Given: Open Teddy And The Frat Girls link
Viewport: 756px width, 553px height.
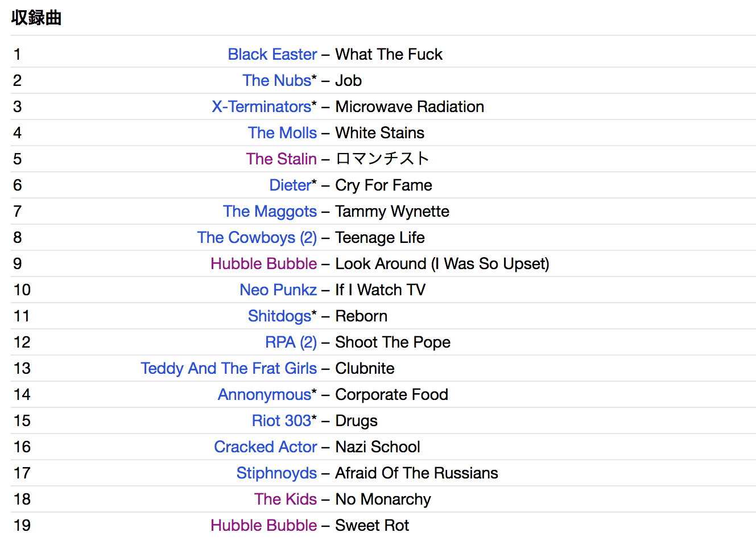Looking at the screenshot, I should pos(229,368).
